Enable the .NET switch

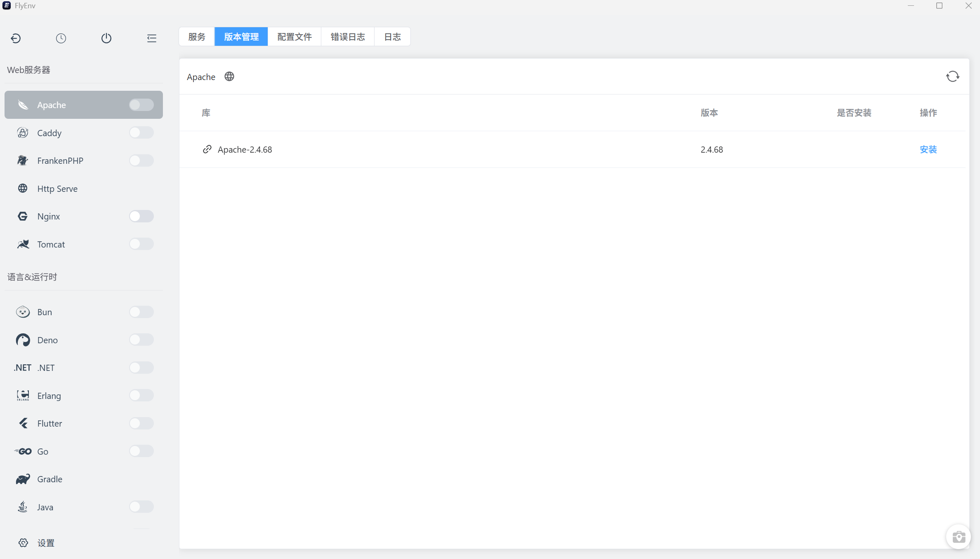[141, 368]
